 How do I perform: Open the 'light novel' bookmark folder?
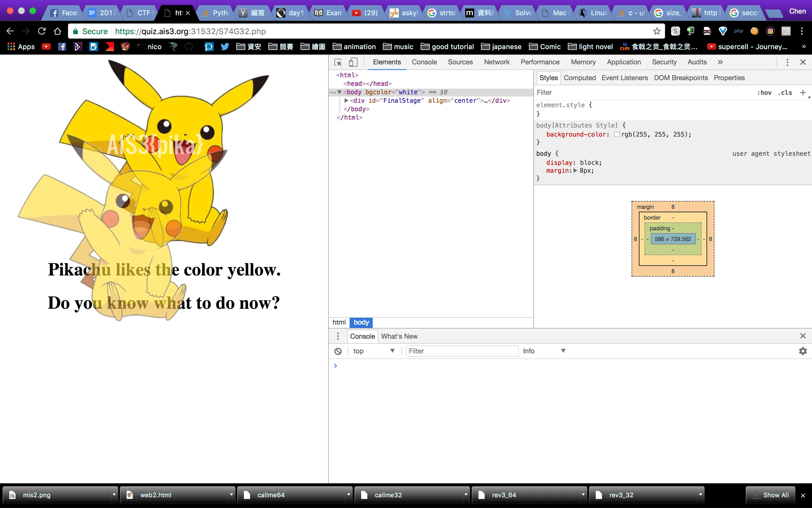pyautogui.click(x=591, y=47)
